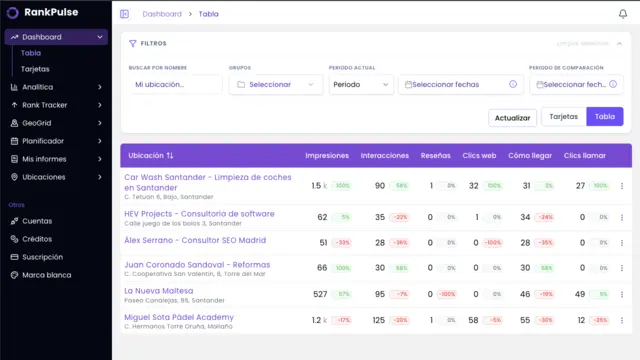Click the Mis informes document icon
This screenshot has height=360, width=640.
point(14,159)
